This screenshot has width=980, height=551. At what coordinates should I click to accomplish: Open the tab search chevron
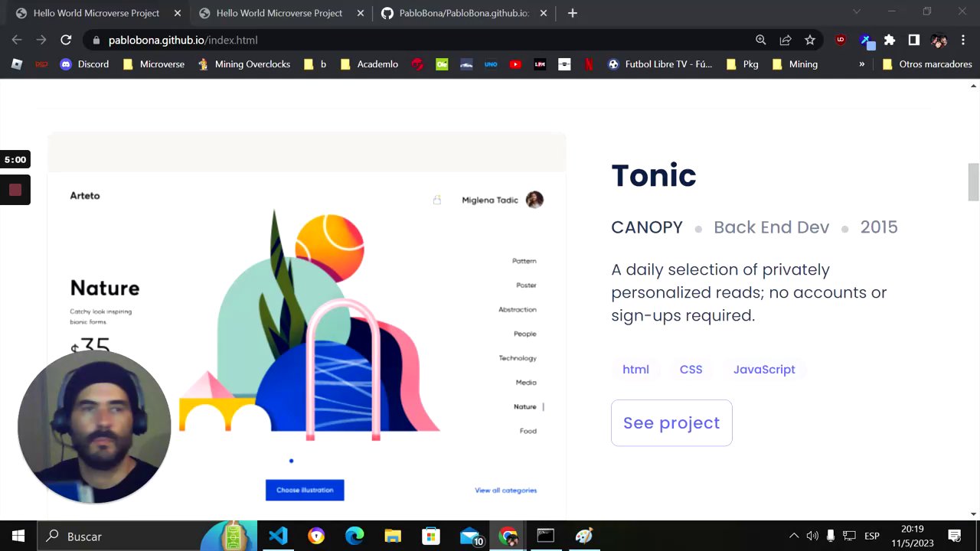click(x=857, y=11)
